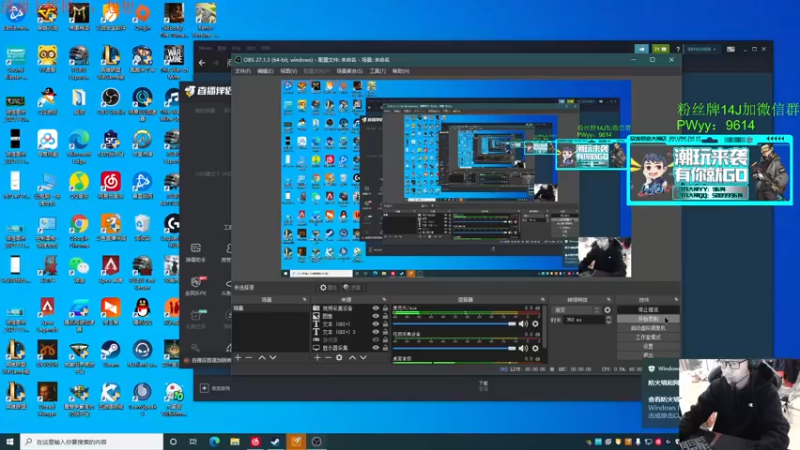Open Steam account name dropdown
Viewport: 800px width, 450px height.
pyautogui.click(x=702, y=49)
